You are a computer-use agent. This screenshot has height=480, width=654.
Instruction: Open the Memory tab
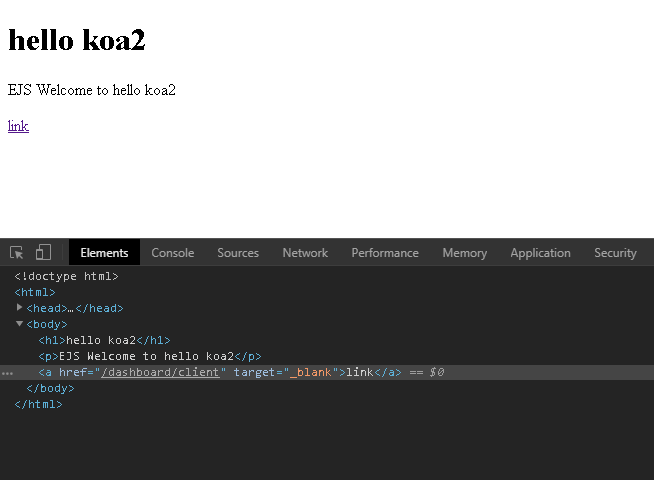pyautogui.click(x=465, y=253)
